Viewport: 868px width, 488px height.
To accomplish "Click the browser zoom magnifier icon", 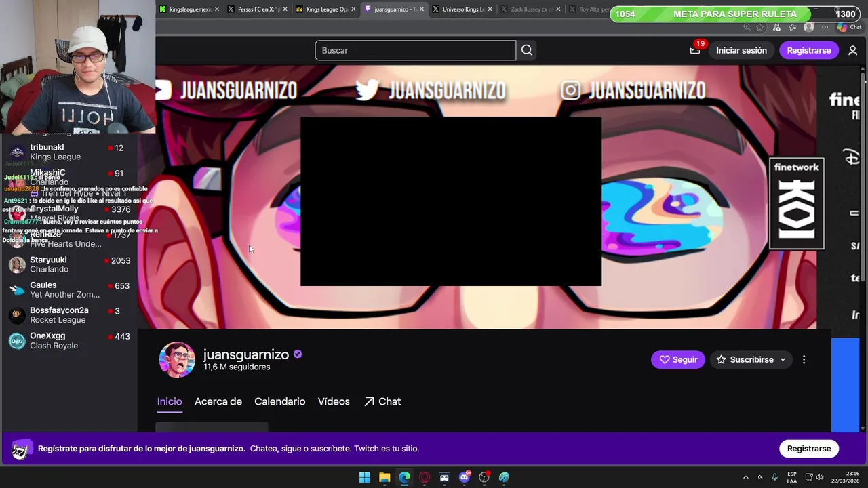I will pos(747,27).
